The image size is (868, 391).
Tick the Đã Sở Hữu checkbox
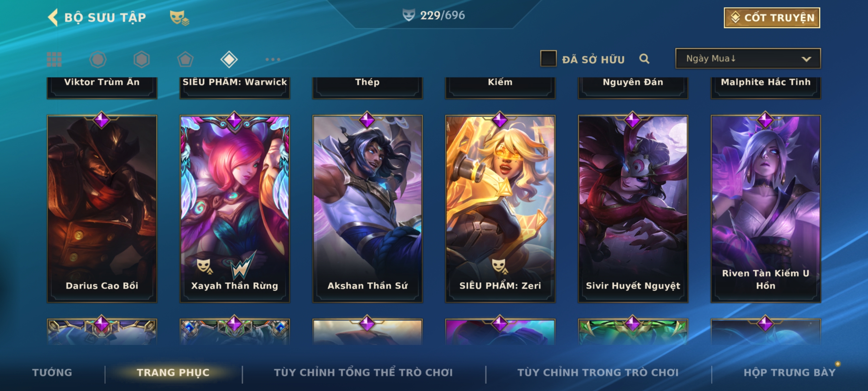click(548, 59)
